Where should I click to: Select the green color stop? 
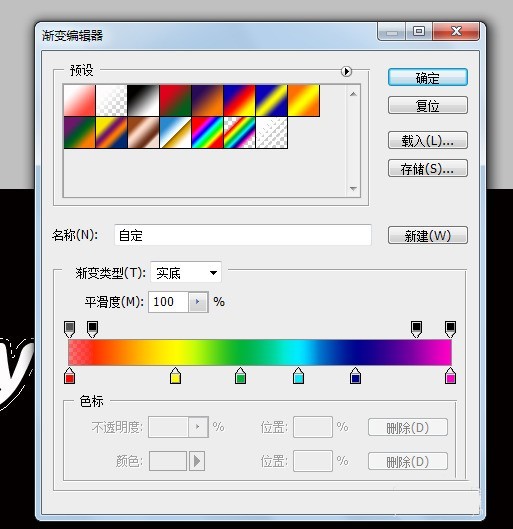[240, 376]
